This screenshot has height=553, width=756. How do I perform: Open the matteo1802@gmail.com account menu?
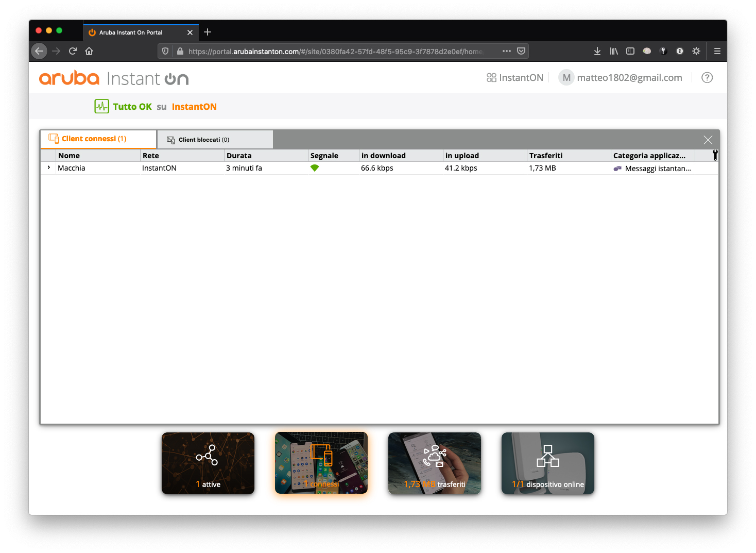tap(629, 77)
